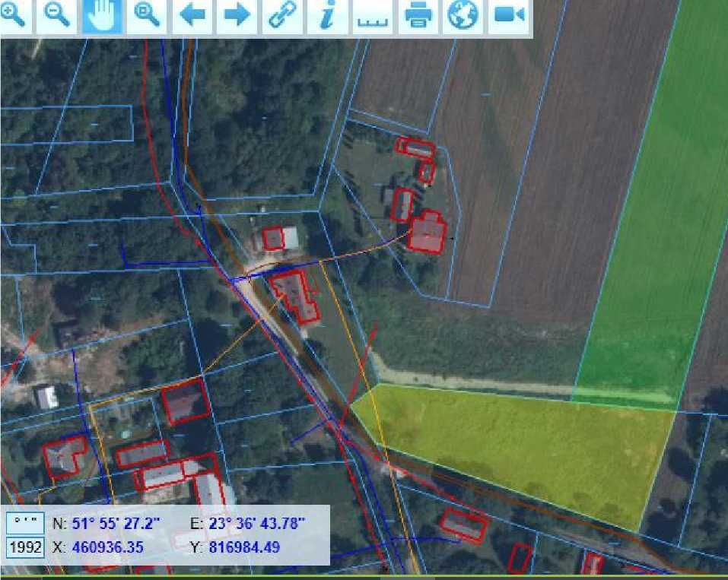
Task: Select the zoom in magnifier tool
Action: pos(14,16)
